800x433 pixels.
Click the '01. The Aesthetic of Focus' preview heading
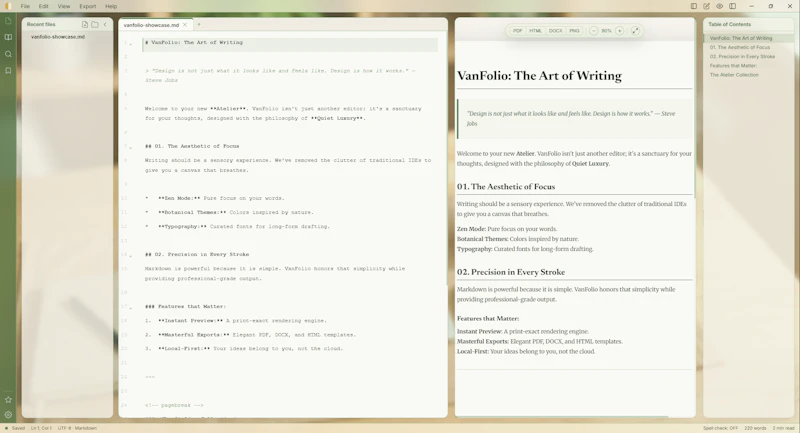pyautogui.click(x=506, y=187)
